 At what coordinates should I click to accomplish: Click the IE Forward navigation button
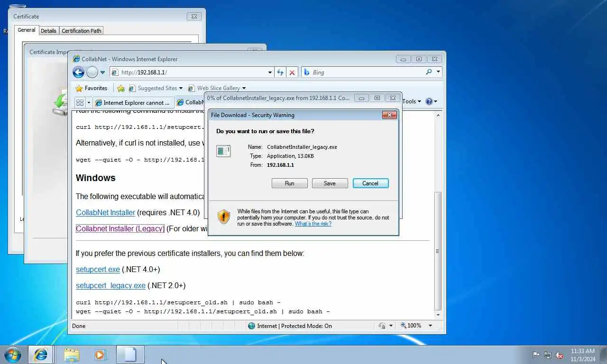pyautogui.click(x=92, y=73)
